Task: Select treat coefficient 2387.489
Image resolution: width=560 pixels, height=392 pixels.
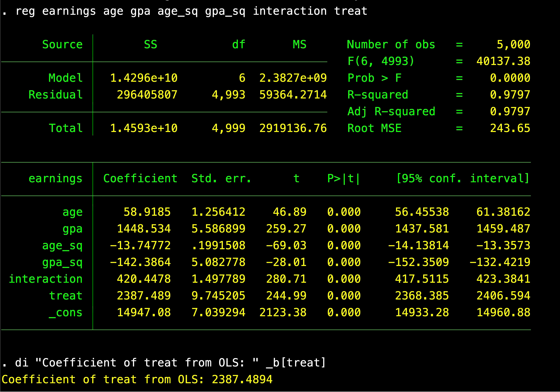Action: [x=144, y=296]
